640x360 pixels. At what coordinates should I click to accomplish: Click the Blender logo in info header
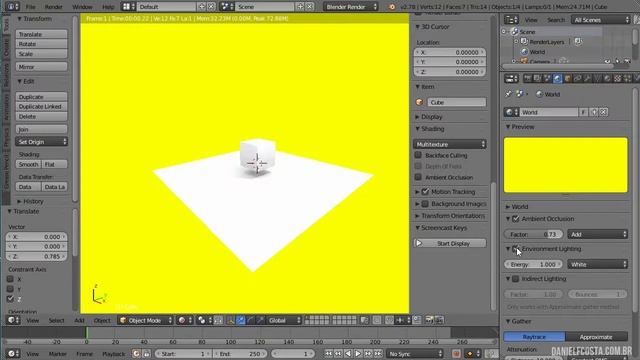[x=392, y=7]
